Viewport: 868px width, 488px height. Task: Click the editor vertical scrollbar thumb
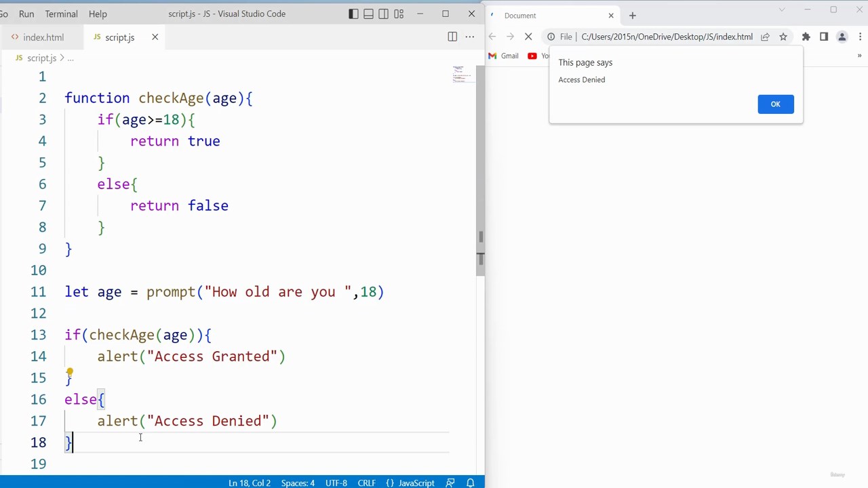[480, 171]
